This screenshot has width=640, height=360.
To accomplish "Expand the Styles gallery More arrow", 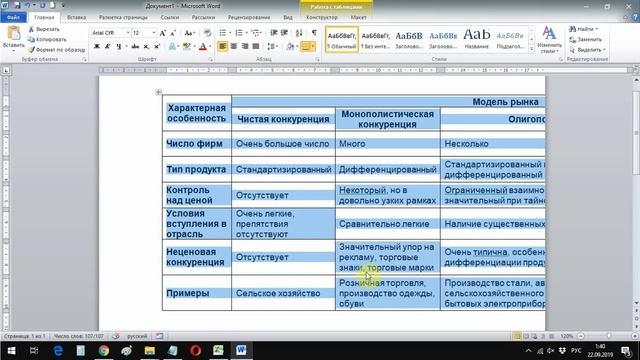I will (531, 49).
